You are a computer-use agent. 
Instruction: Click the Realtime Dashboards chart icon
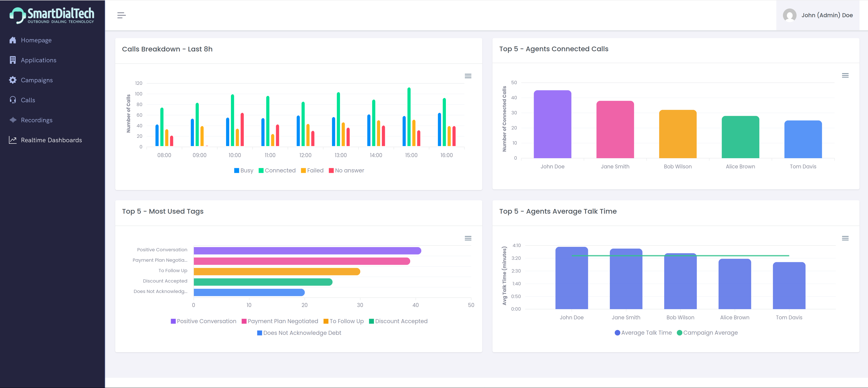pyautogui.click(x=13, y=140)
